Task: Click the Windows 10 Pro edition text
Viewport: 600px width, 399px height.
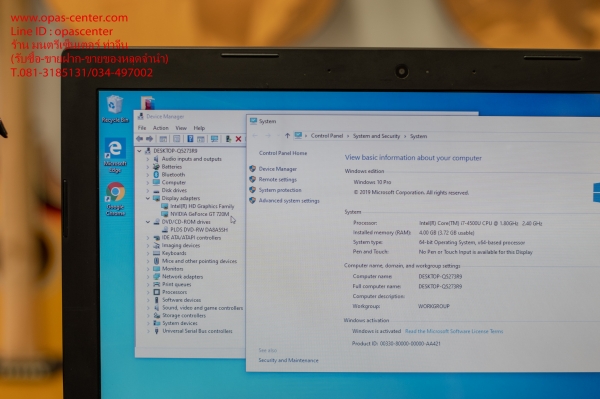Action: click(x=372, y=182)
